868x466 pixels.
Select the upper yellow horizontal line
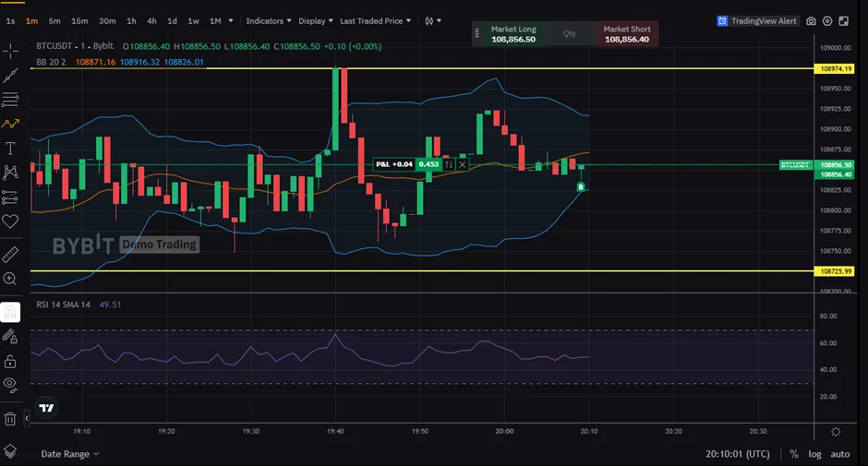pyautogui.click(x=422, y=68)
